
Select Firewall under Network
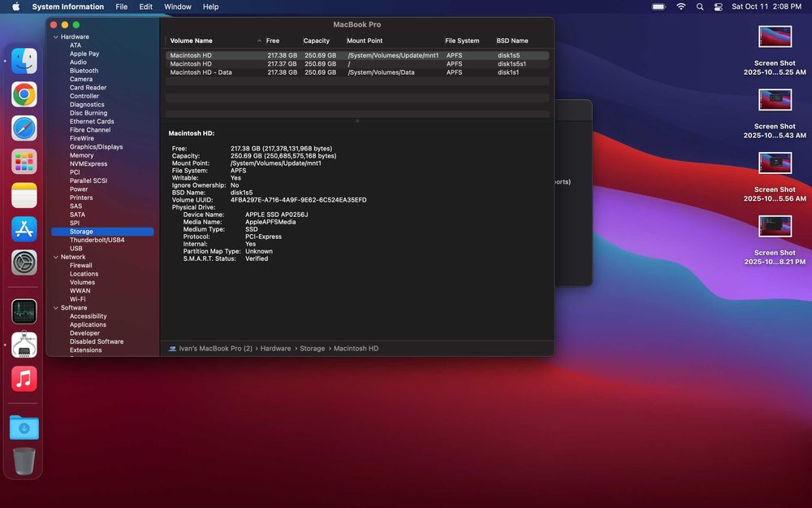tap(80, 266)
